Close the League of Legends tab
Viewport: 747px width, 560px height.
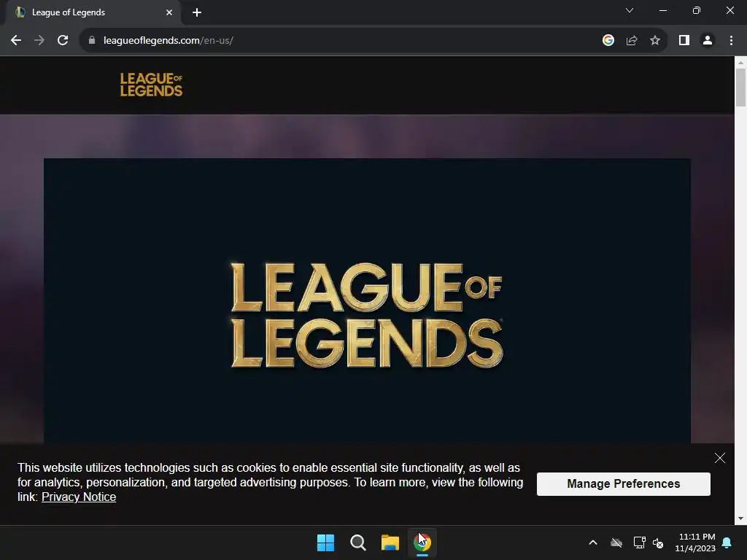tap(169, 12)
